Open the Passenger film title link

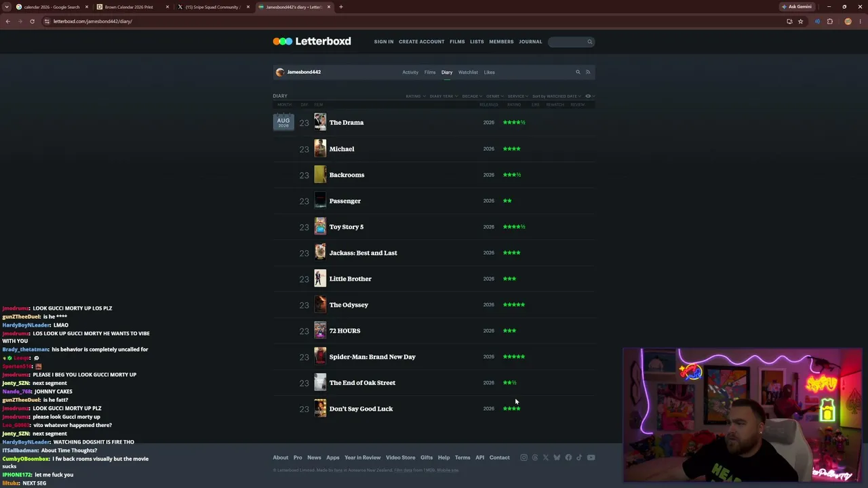point(345,201)
